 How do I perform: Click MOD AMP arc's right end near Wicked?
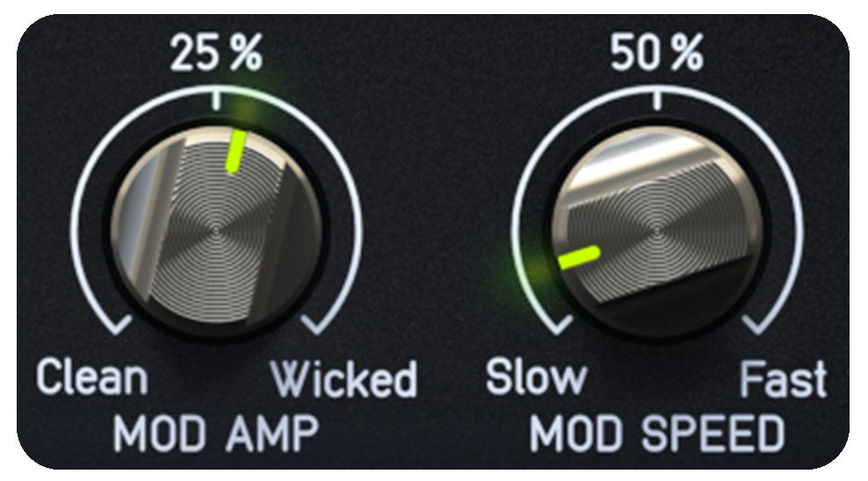pyautogui.click(x=316, y=325)
